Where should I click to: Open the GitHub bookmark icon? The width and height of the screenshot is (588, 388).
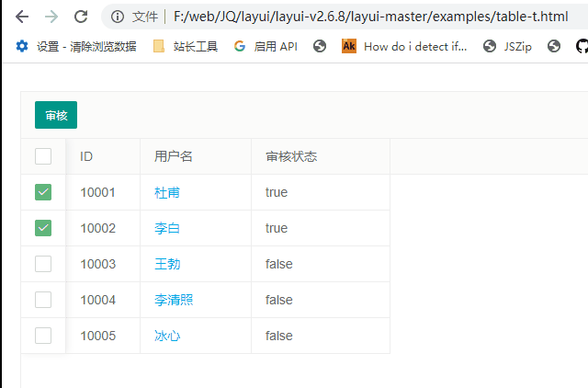(x=582, y=46)
